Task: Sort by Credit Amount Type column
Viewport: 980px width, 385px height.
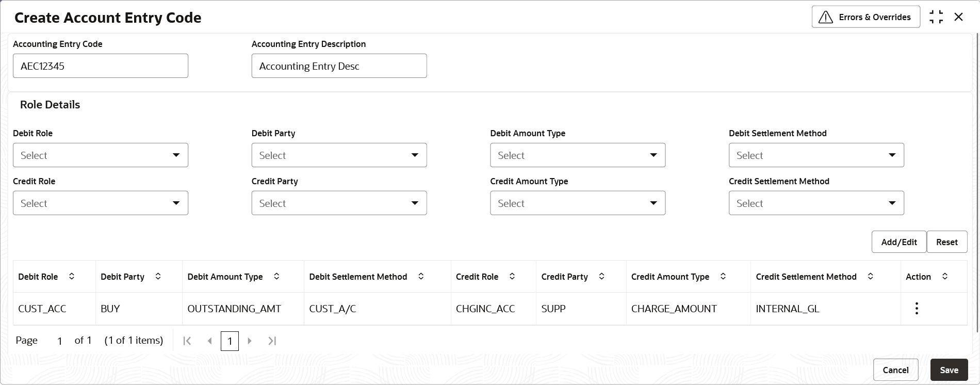Action: [723, 277]
